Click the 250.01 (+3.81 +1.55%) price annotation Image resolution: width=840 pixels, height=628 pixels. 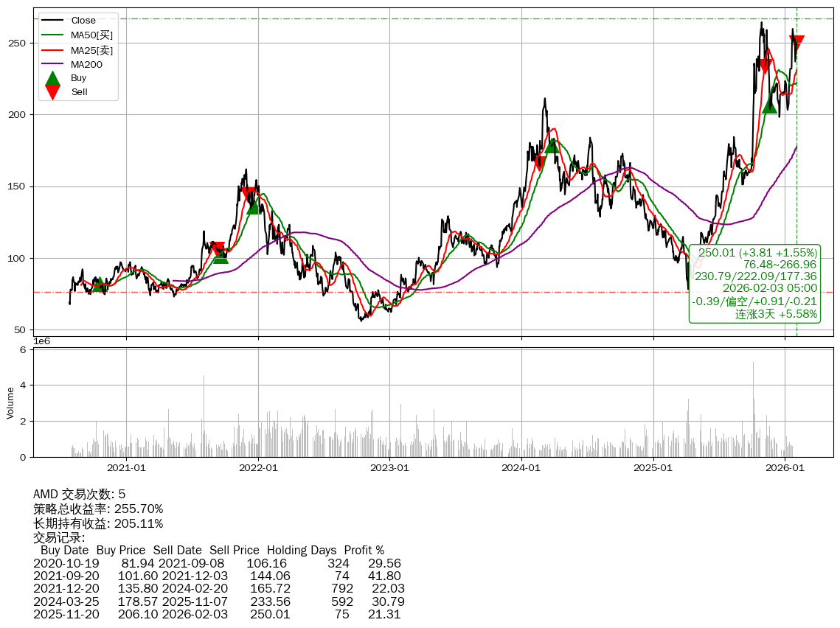(757, 252)
